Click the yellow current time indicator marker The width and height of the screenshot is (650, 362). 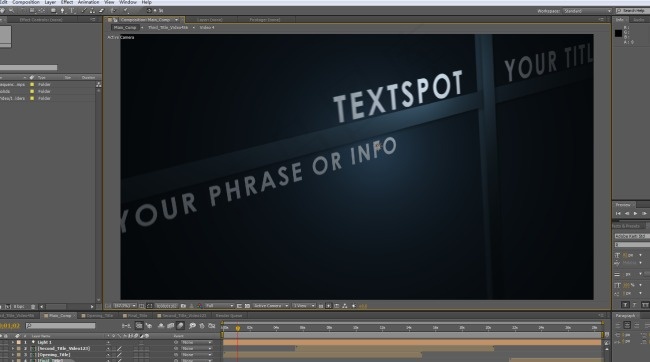click(238, 328)
